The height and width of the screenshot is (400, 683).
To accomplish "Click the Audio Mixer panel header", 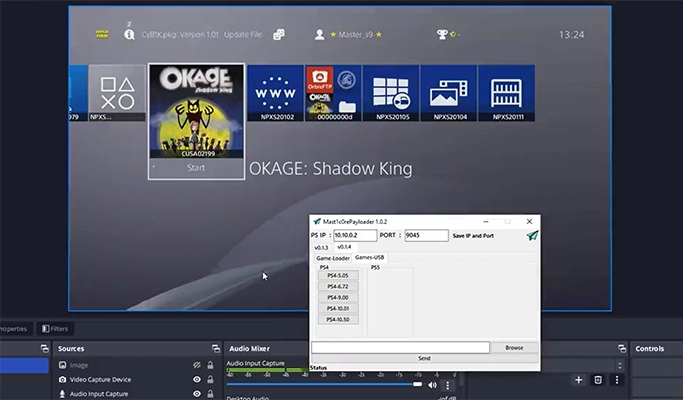I will coord(250,349).
